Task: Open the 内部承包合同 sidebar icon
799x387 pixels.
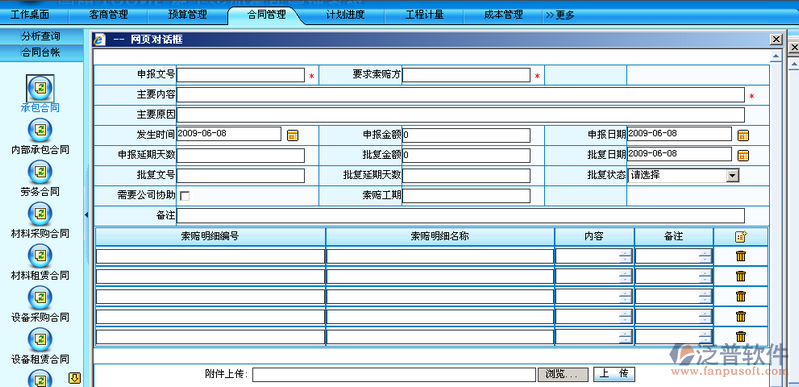Action: [x=40, y=130]
